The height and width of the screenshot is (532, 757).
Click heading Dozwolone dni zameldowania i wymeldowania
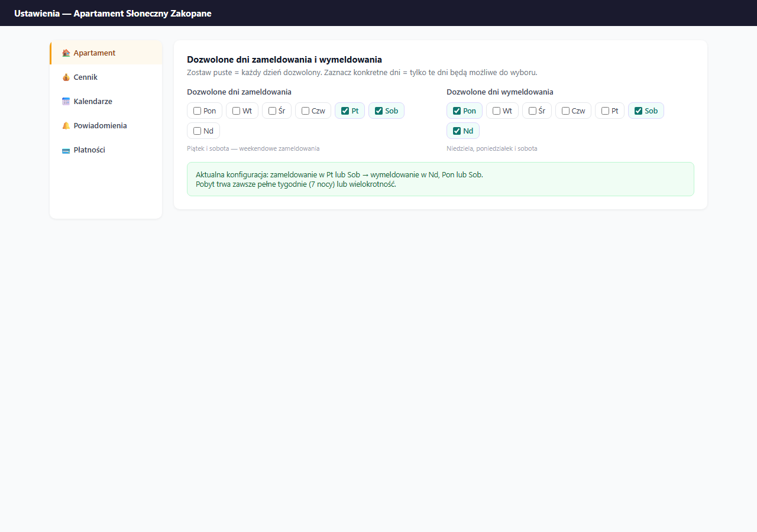pyautogui.click(x=284, y=60)
